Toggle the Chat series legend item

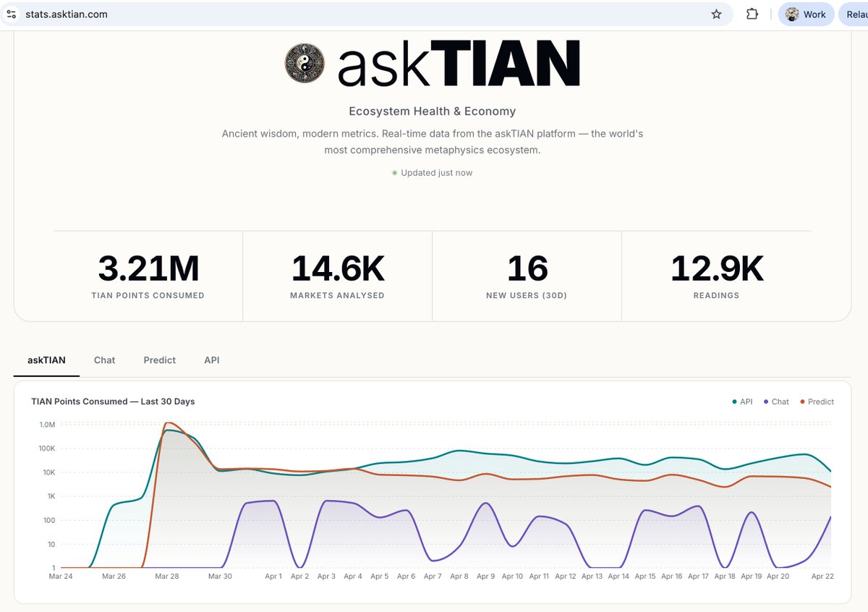point(776,401)
